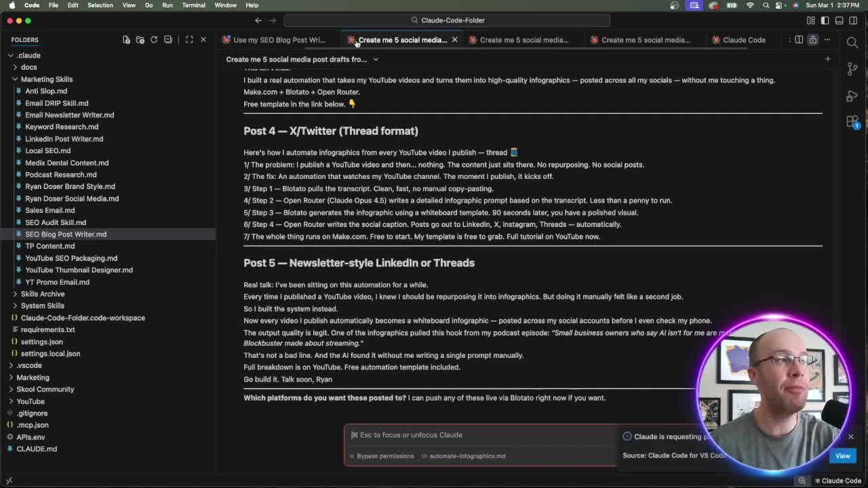Open Spotlight search in macOS menu bar
This screenshot has height=488, width=868.
coord(765,5)
